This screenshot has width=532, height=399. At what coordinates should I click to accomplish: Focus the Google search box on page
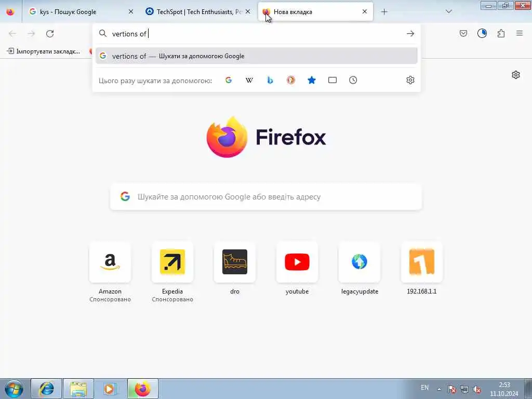[266, 197]
